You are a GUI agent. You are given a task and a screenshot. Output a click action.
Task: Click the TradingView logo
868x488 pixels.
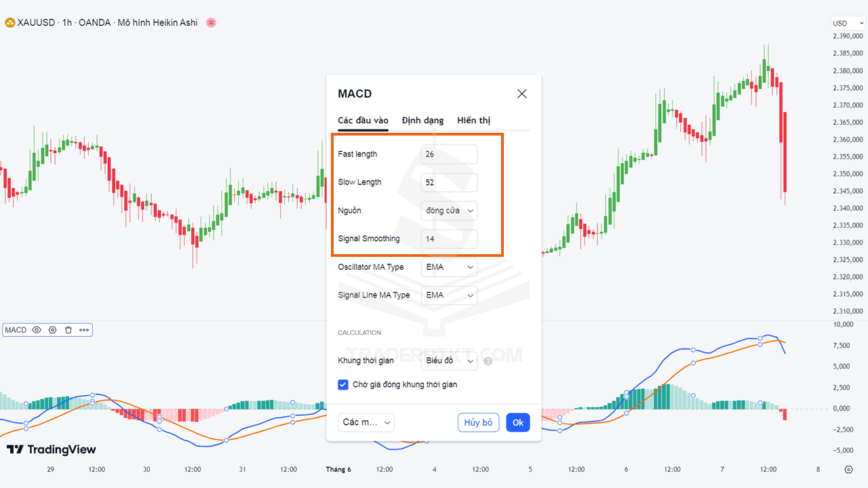[x=52, y=449]
